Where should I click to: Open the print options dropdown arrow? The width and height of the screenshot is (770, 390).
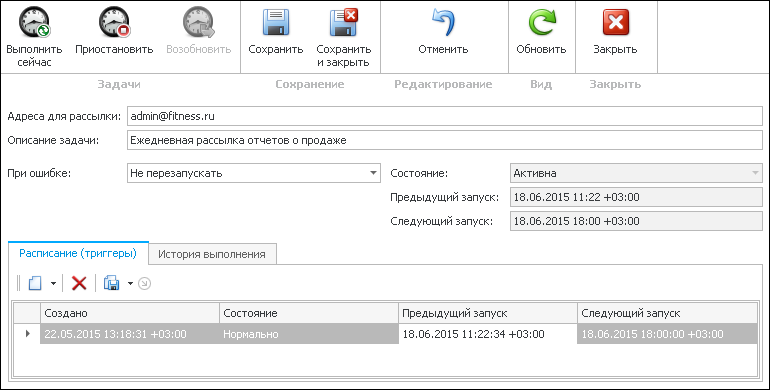coord(130,283)
